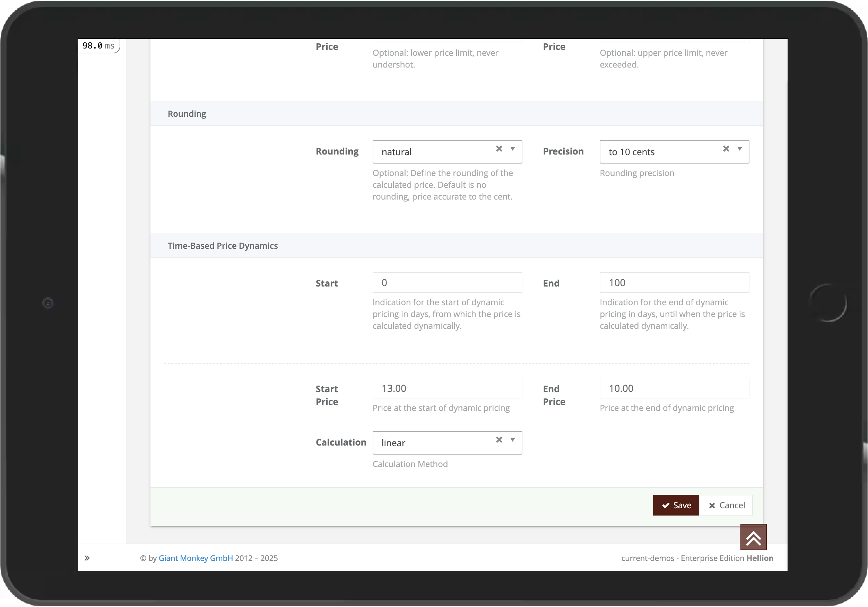The height and width of the screenshot is (607, 868).
Task: Expand sidebar with the double arrow icon
Action: click(87, 558)
